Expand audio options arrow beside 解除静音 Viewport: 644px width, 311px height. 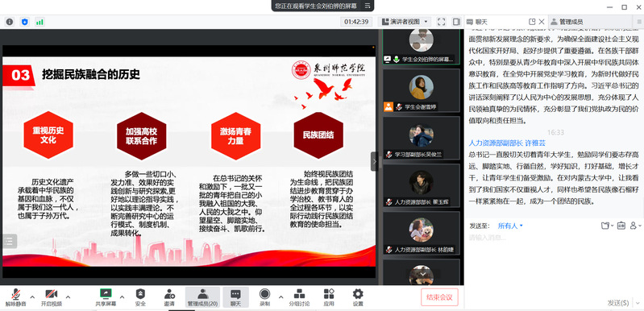pos(32,296)
